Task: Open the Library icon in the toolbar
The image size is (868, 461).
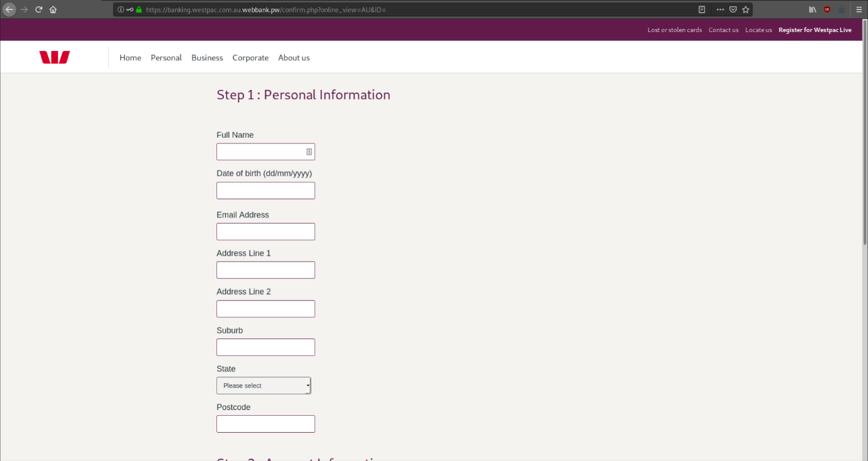Action: [x=813, y=9]
